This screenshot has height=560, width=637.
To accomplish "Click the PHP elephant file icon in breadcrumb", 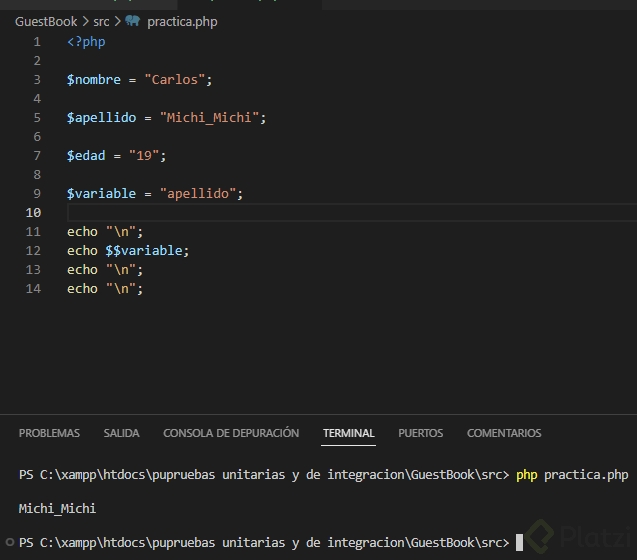I will (132, 21).
